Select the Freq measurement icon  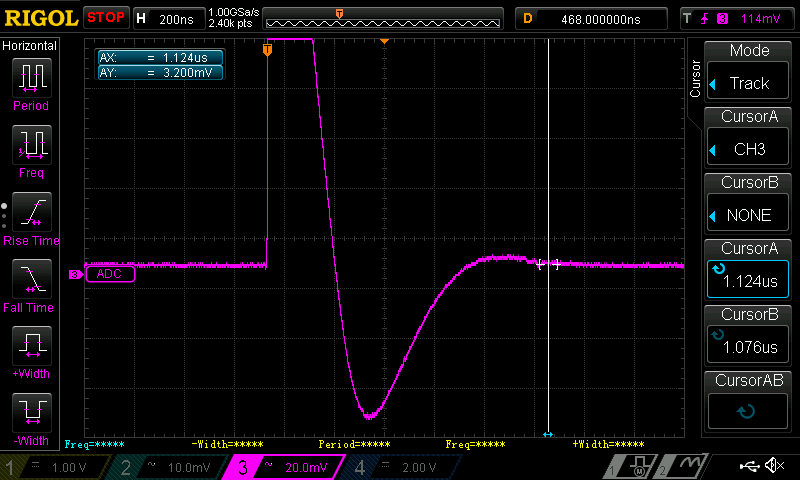30,148
